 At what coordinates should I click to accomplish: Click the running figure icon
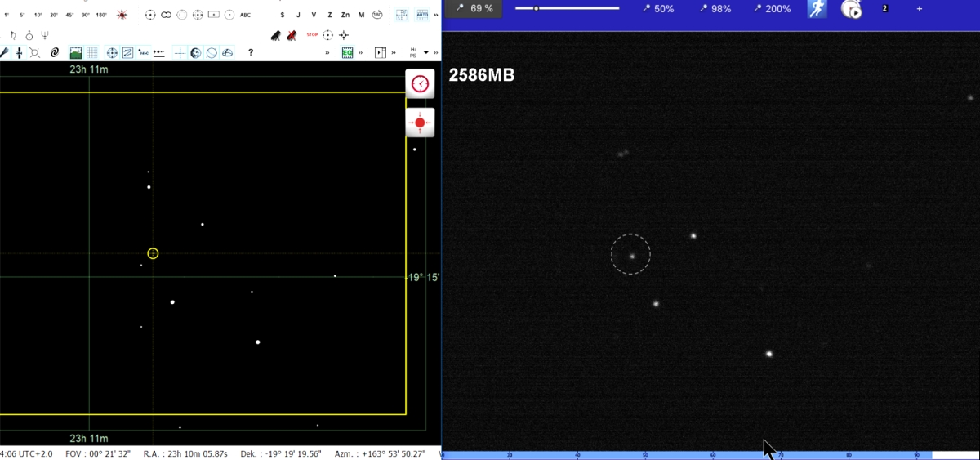[817, 9]
